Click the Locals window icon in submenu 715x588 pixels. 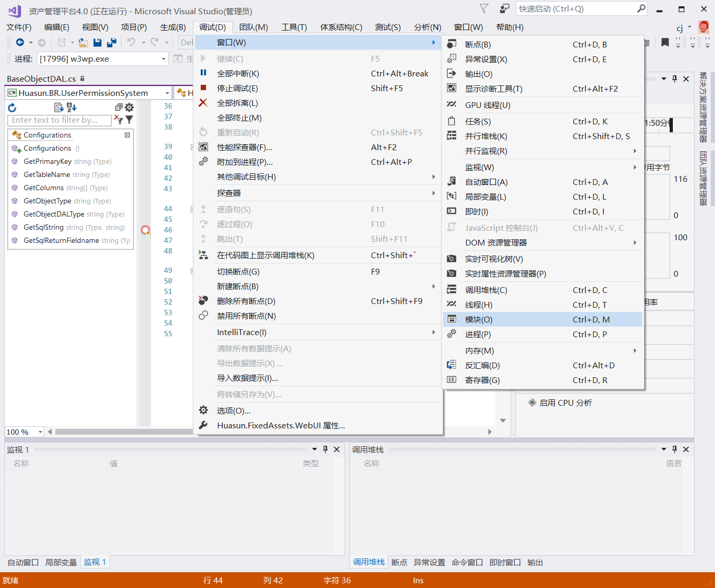pyautogui.click(x=452, y=197)
